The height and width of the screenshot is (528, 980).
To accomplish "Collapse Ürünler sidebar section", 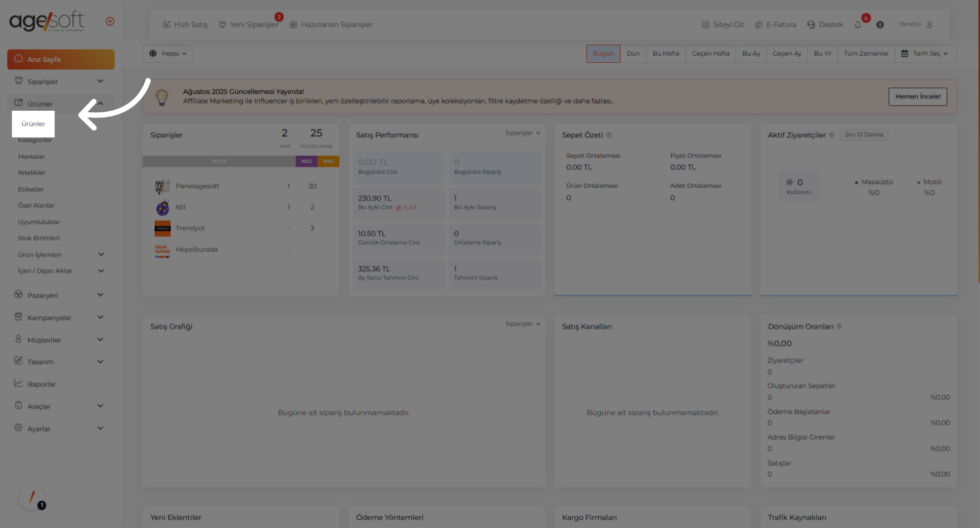I will point(61,104).
